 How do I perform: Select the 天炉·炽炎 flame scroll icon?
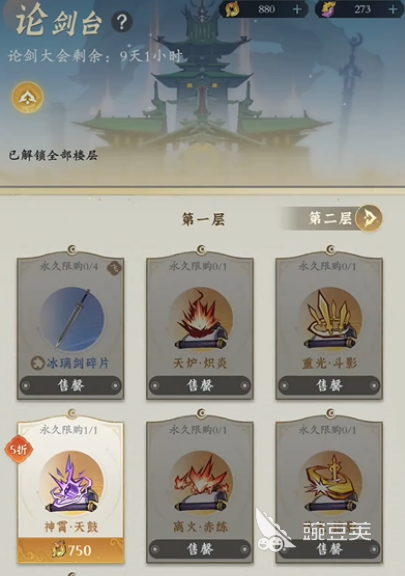click(x=201, y=319)
